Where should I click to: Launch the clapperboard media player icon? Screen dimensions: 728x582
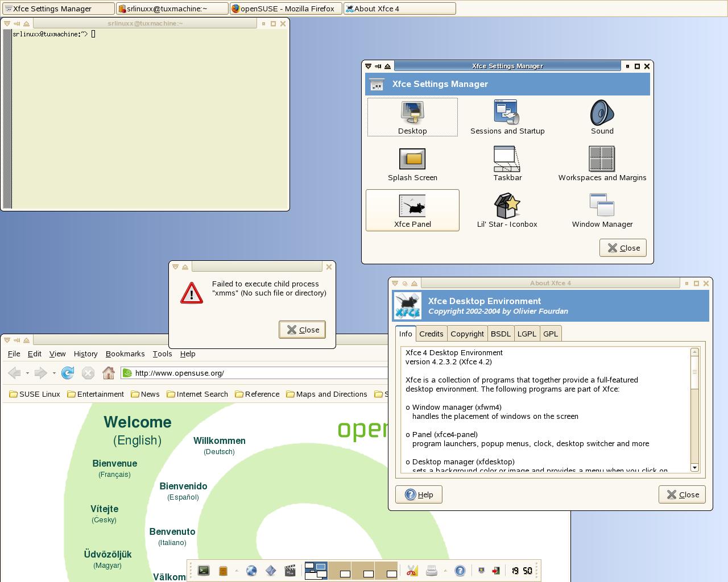tap(290, 571)
